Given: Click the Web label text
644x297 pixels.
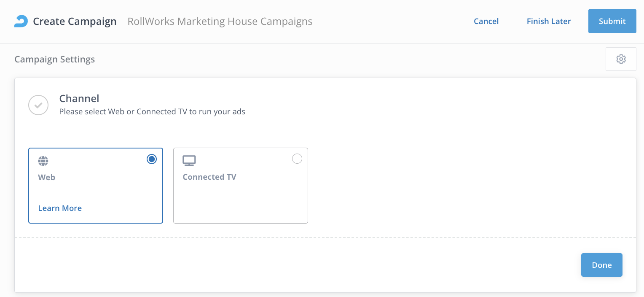Looking at the screenshot, I should click(47, 177).
